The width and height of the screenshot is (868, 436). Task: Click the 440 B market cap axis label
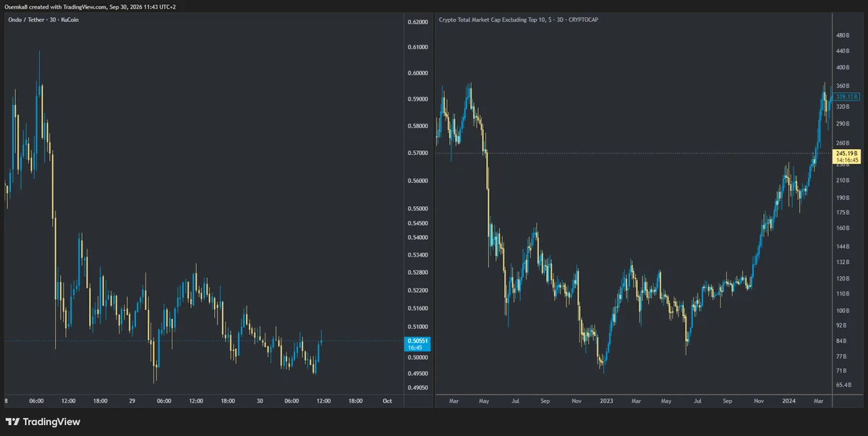(842, 51)
